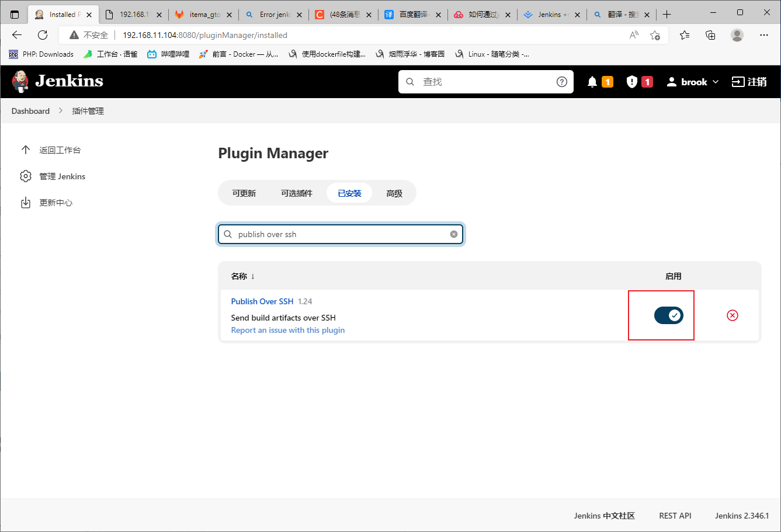Switch to (48条消息 browser tab
This screenshot has height=532, width=781.
pyautogui.click(x=343, y=15)
